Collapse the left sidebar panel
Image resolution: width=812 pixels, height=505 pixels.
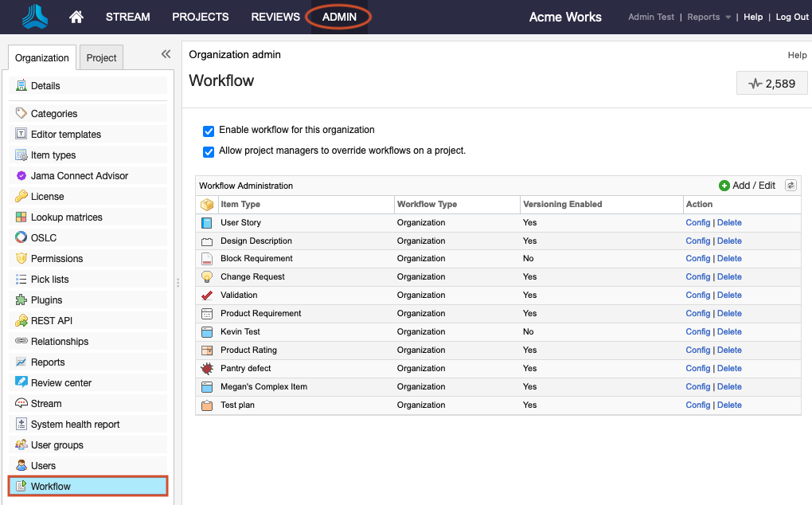tap(166, 54)
